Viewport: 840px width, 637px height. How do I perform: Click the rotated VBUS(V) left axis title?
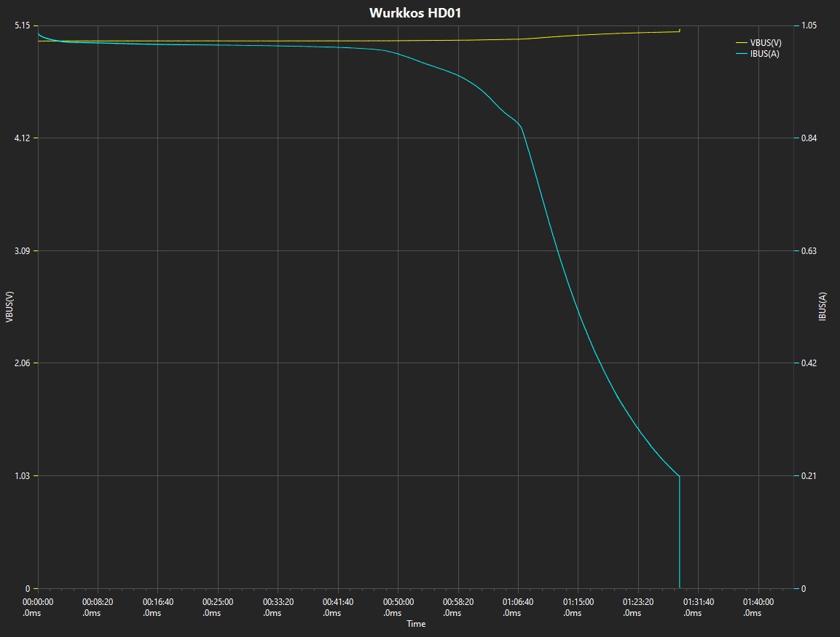[9, 306]
